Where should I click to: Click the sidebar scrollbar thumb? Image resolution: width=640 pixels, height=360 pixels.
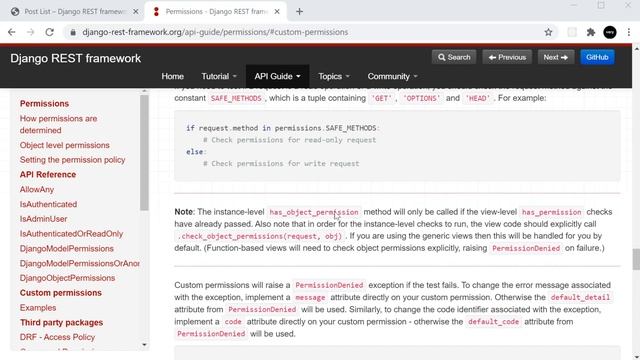click(x=144, y=153)
